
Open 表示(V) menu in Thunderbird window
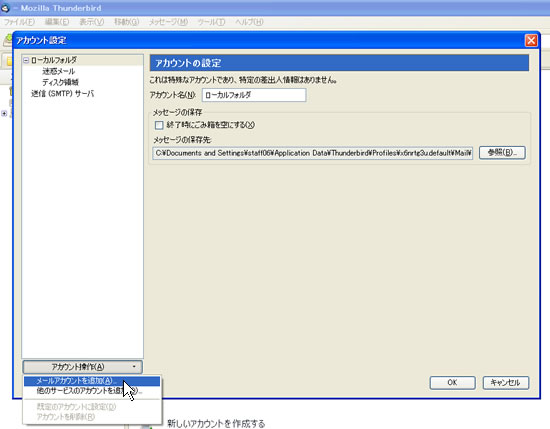[92, 22]
